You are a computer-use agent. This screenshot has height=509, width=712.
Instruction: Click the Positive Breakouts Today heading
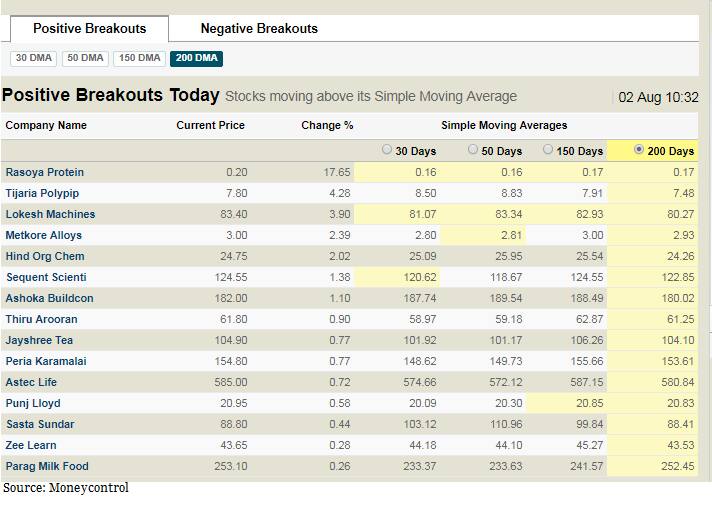(x=110, y=95)
